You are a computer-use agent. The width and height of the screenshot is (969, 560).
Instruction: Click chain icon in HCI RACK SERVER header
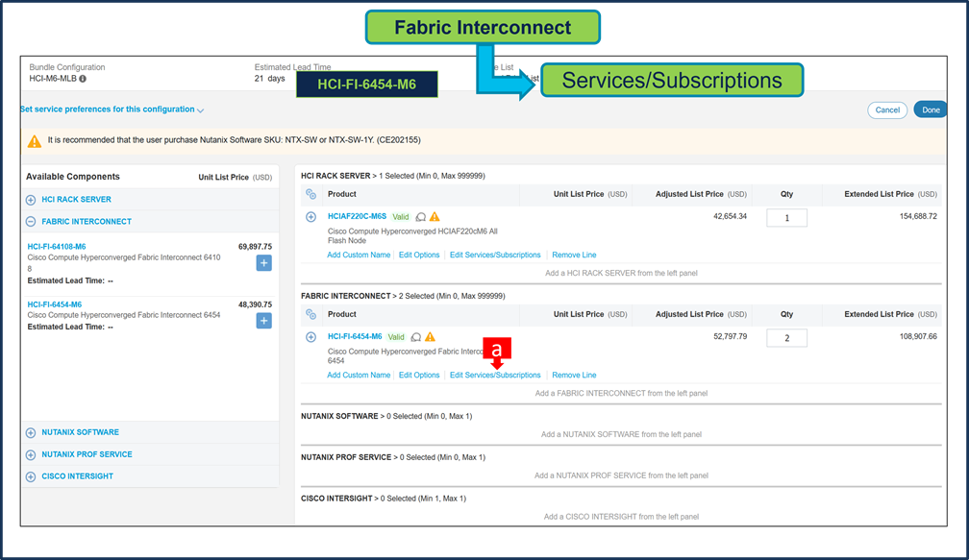coord(311,194)
